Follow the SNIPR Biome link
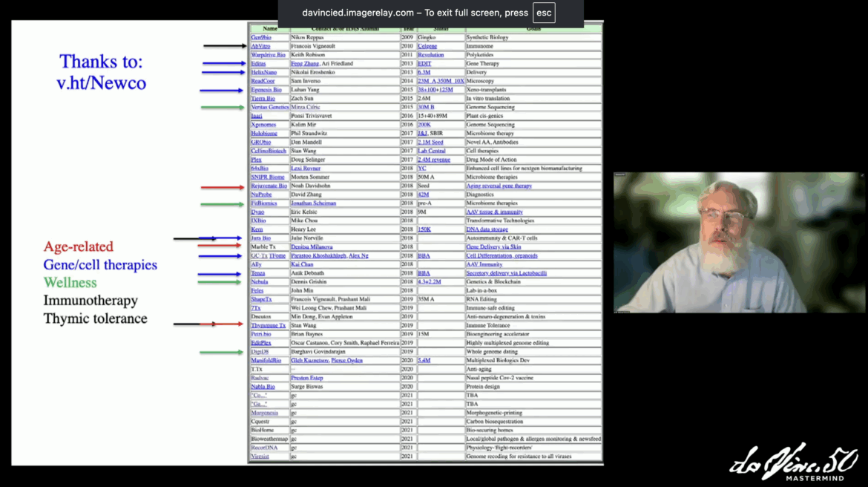The image size is (868, 487). (x=268, y=177)
